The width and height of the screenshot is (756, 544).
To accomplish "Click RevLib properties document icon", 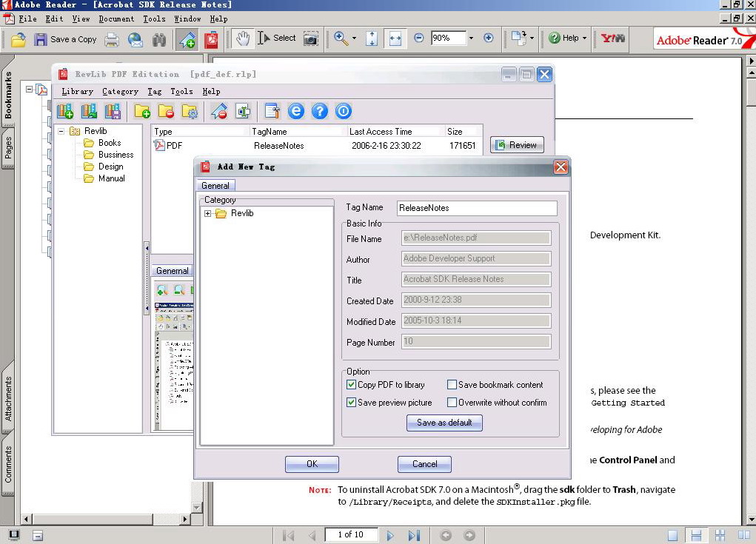I will pyautogui.click(x=272, y=111).
